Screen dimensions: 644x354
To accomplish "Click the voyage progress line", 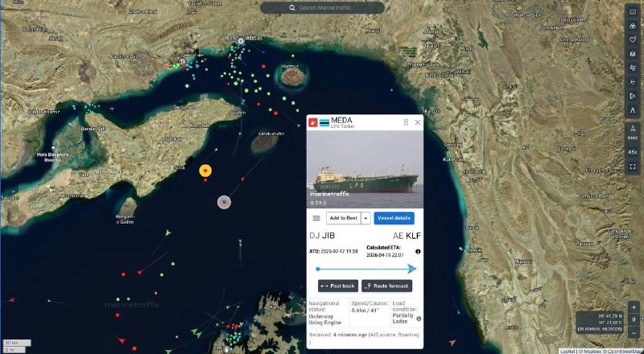I will [x=365, y=270].
